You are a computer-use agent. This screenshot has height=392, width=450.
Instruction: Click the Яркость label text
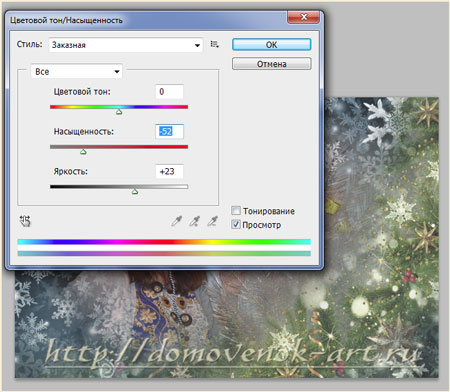click(70, 172)
